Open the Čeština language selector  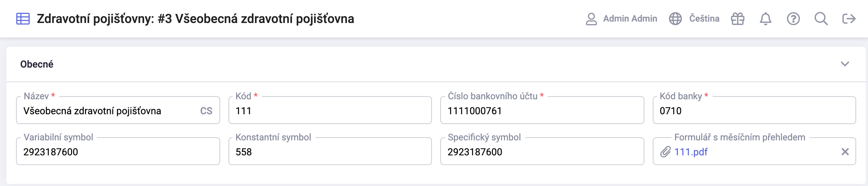704,19
